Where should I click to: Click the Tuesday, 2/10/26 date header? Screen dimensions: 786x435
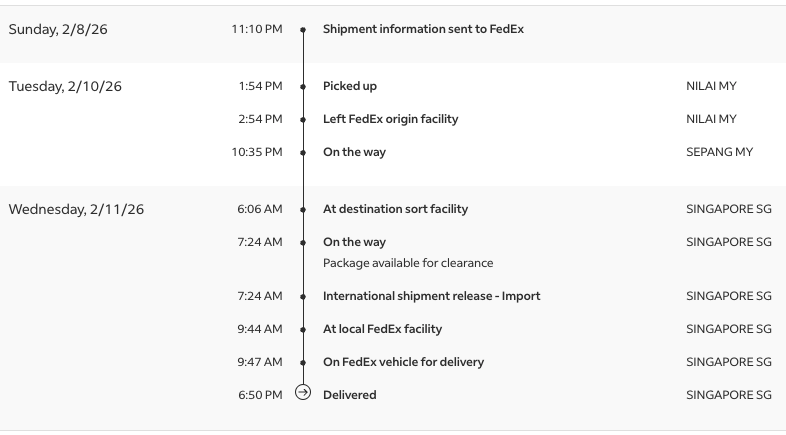point(65,86)
